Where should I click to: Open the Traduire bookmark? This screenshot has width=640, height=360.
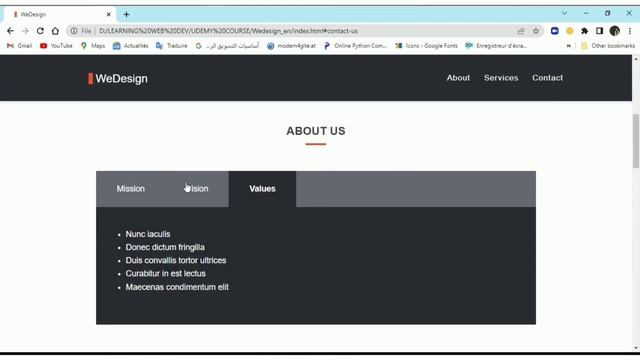pos(172,46)
